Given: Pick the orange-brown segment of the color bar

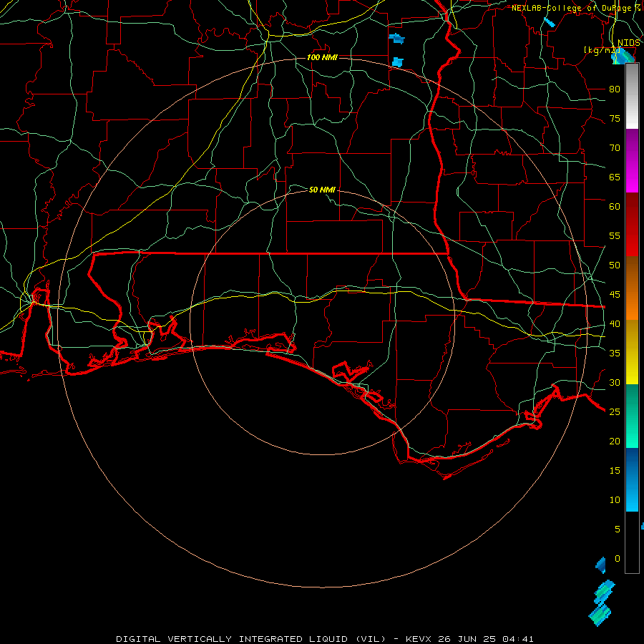Looking at the screenshot, I should click(632, 288).
